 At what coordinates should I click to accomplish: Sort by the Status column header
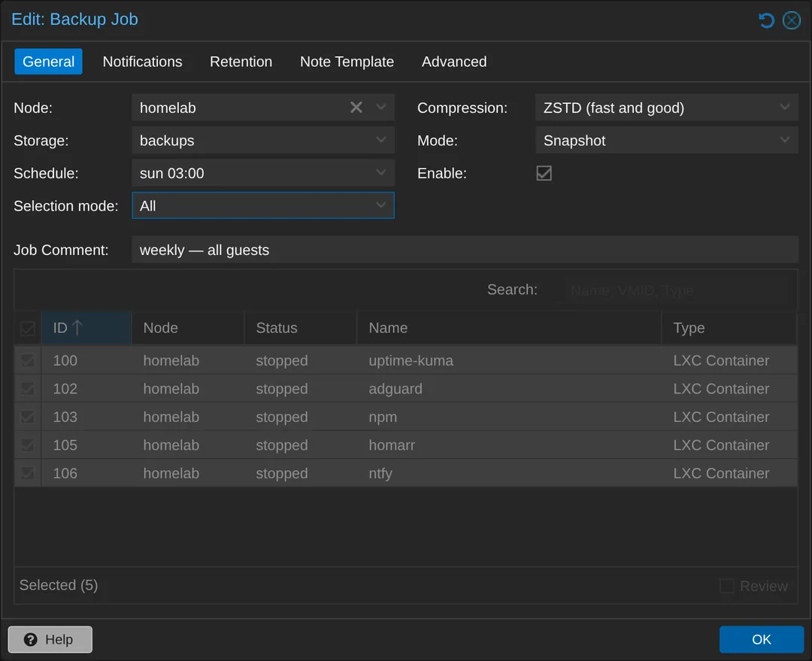pos(300,328)
